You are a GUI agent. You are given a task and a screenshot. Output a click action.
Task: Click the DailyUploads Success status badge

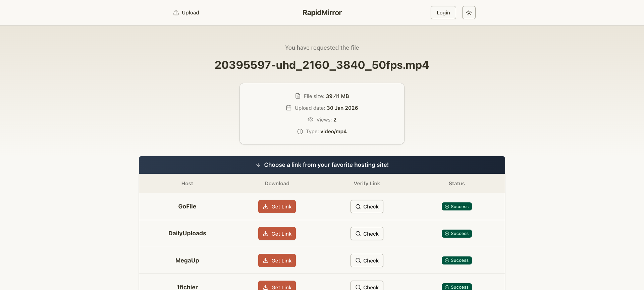[x=457, y=234]
